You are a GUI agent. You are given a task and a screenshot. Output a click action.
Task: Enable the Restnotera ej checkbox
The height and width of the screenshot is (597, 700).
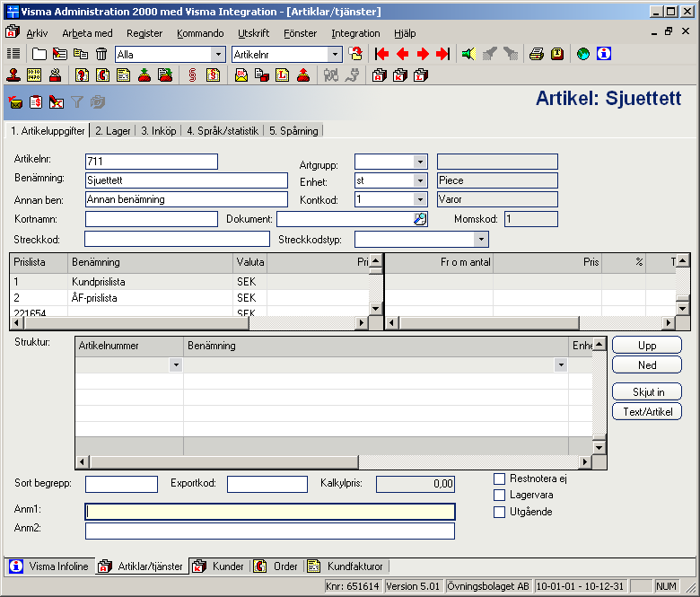click(x=499, y=478)
